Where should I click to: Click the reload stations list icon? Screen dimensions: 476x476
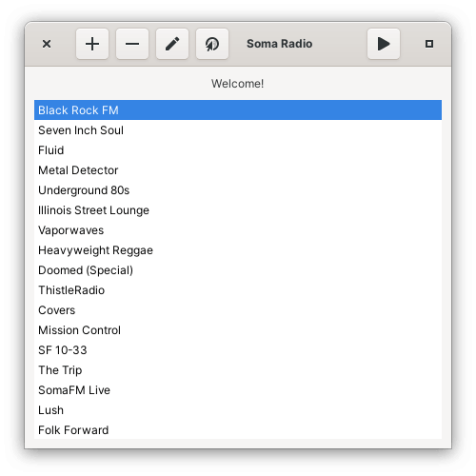pos(212,44)
